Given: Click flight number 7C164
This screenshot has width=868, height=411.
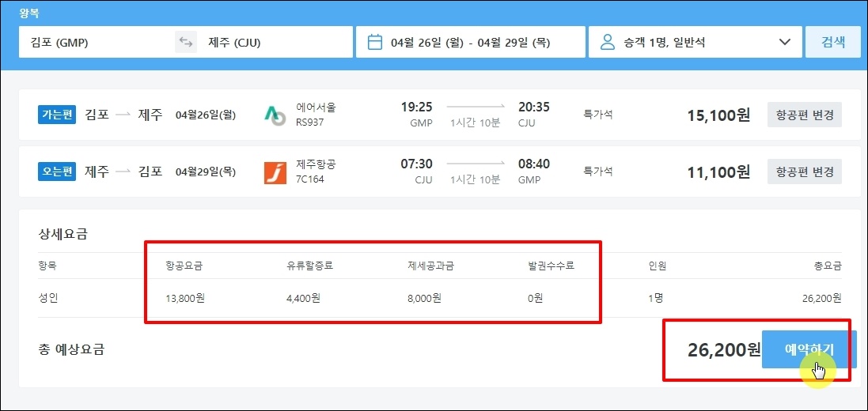Looking at the screenshot, I should point(310,179).
